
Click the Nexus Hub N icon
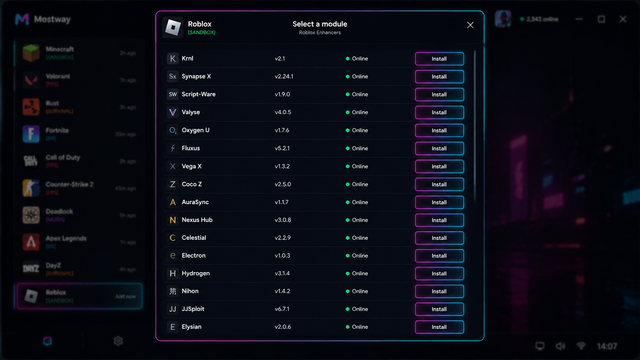point(173,220)
